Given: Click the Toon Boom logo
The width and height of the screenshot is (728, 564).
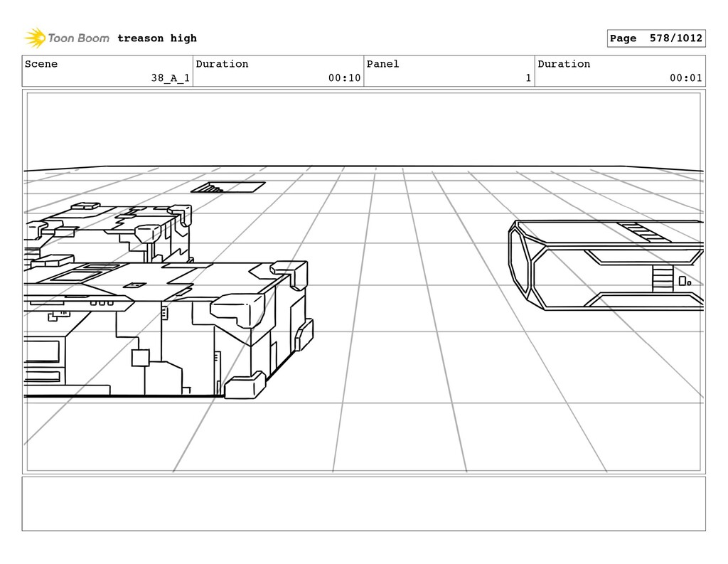Looking at the screenshot, I should [67, 38].
